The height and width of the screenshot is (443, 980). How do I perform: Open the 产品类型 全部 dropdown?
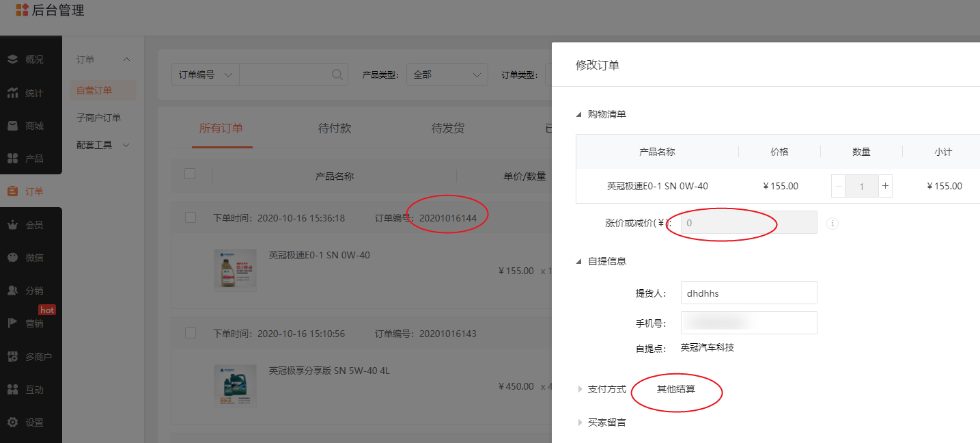point(447,75)
